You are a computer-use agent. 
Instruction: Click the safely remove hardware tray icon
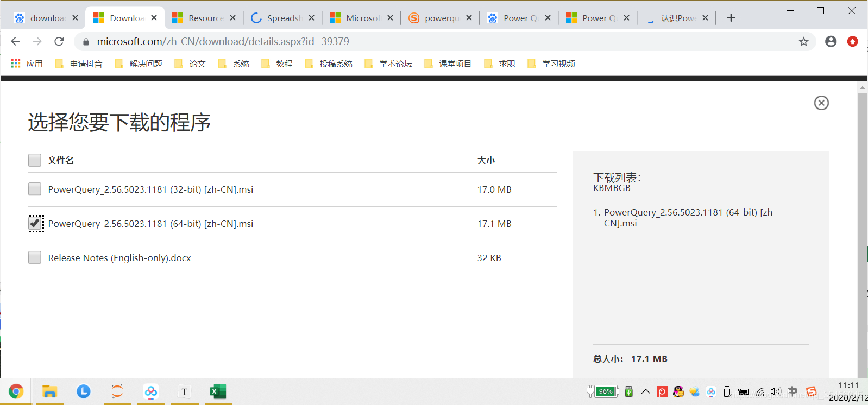coord(727,391)
